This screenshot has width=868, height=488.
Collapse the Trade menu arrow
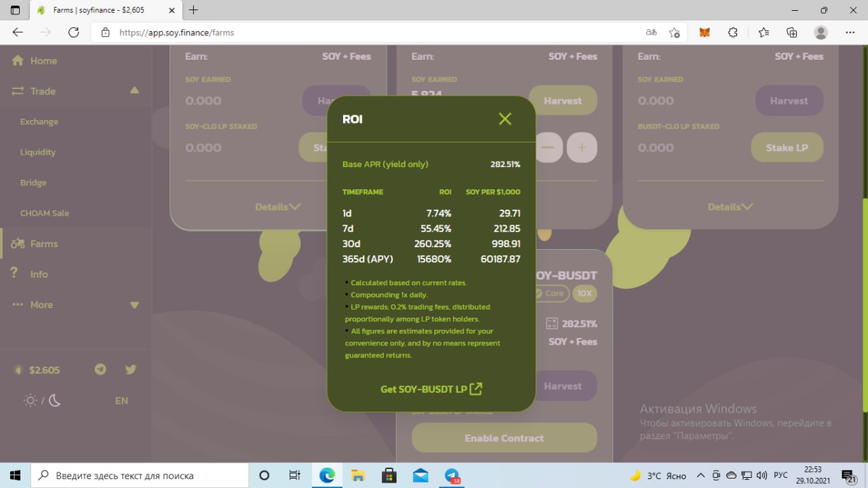click(134, 90)
